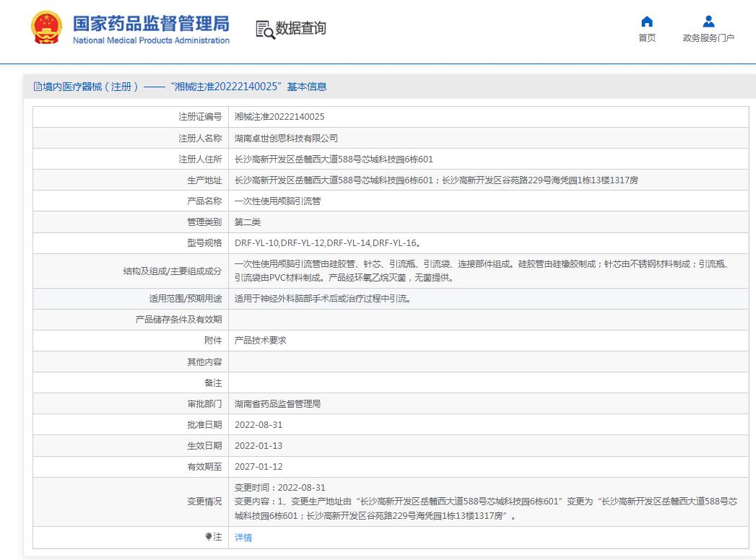Click the 变更内容 description text
This screenshot has width=756, height=560.
point(485,509)
